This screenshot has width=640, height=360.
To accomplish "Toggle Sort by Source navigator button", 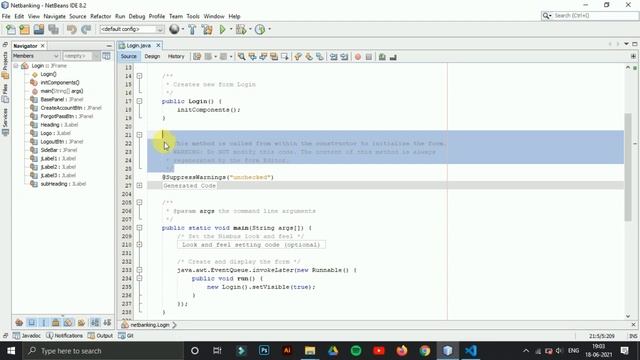I will (x=107, y=322).
